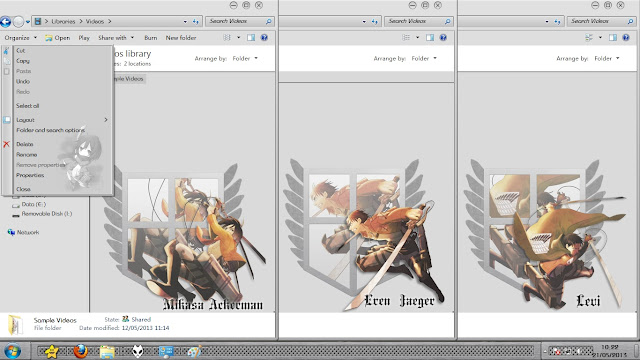Image resolution: width=640 pixels, height=360 pixels.
Task: Expand the Organize dropdown menu
Action: pyautogui.click(x=20, y=38)
